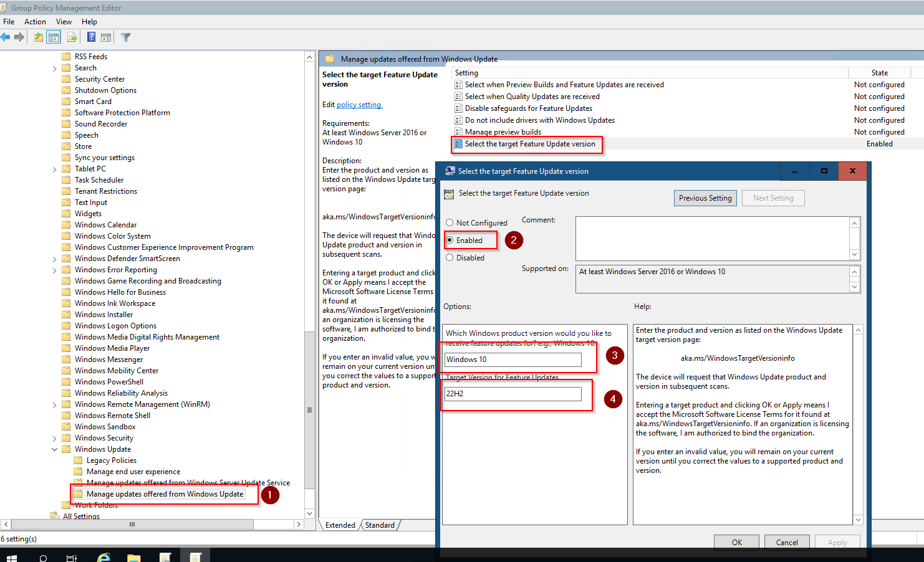The image size is (924, 562).
Task: Open the Action menu
Action: click(35, 22)
